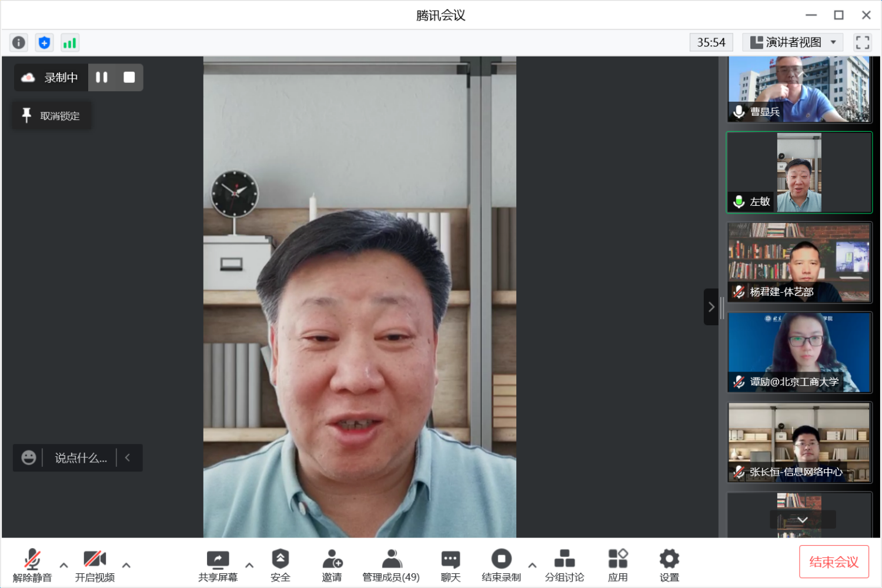Expand audio options arrow beside mute

[64, 565]
